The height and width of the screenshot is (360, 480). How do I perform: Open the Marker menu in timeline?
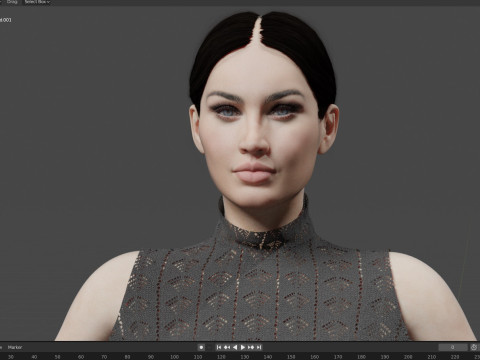pyautogui.click(x=15, y=347)
